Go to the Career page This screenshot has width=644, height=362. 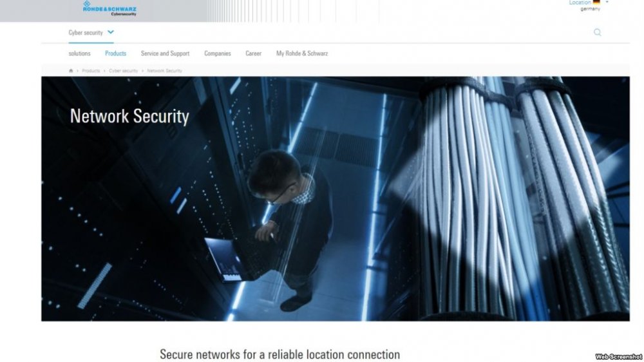pos(253,53)
